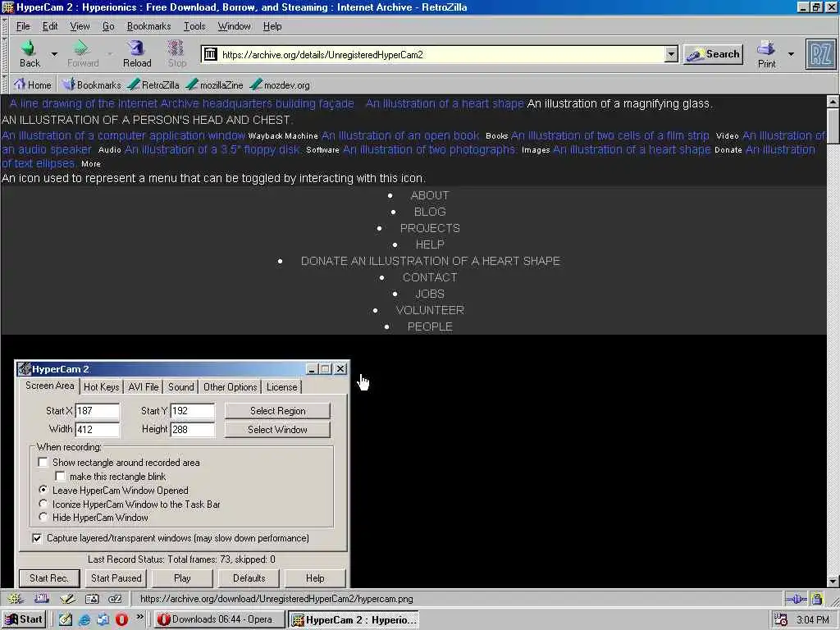Expand the URL bar history dropdown
This screenshot has height=630, width=840.
pos(671,54)
